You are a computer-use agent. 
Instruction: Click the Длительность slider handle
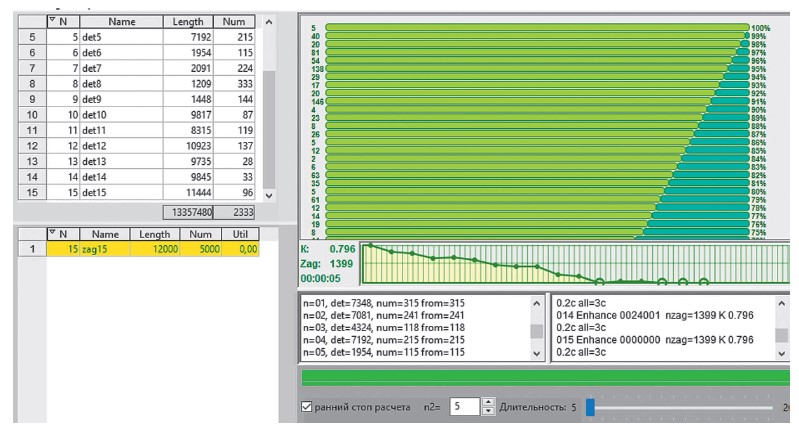click(590, 408)
